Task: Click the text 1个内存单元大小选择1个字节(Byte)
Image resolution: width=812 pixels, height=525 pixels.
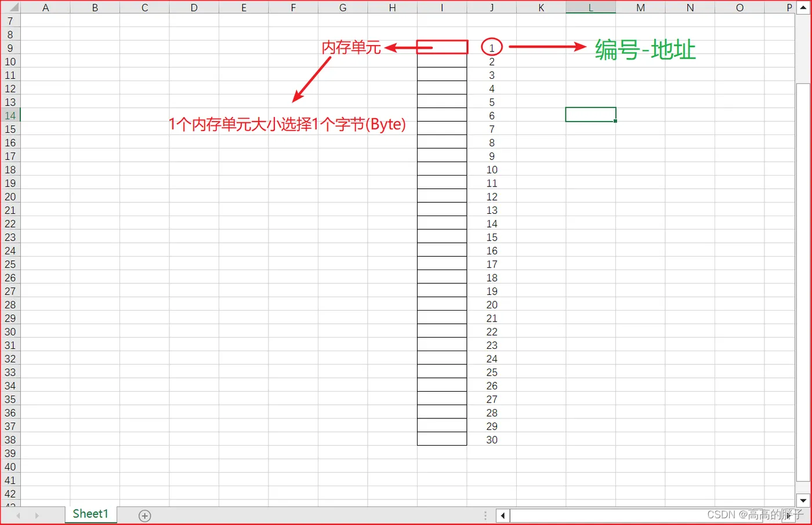Action: point(287,124)
